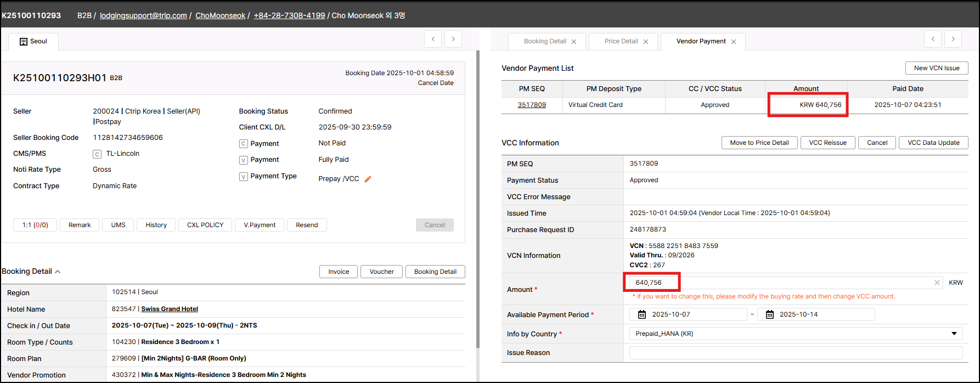Switch to the Price Detail tab
The width and height of the screenshot is (980, 383).
click(621, 42)
